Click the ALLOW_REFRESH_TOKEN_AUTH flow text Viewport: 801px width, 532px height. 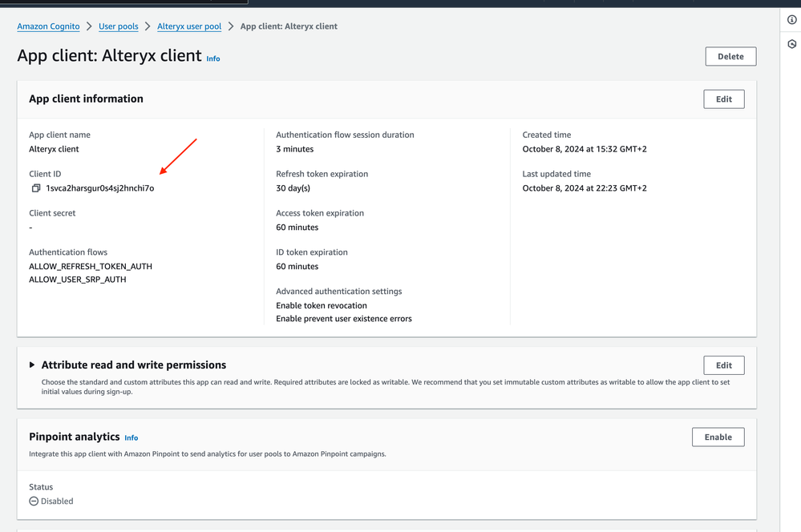click(91, 266)
